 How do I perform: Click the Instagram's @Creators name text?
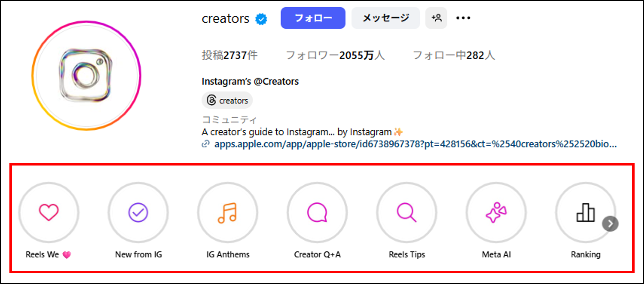click(x=250, y=81)
